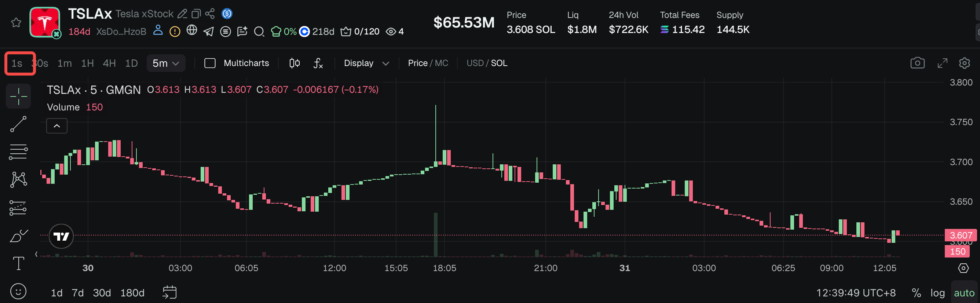Viewport: 980px width, 303px height.
Task: Toggle auto scale mode
Action: [963, 293]
